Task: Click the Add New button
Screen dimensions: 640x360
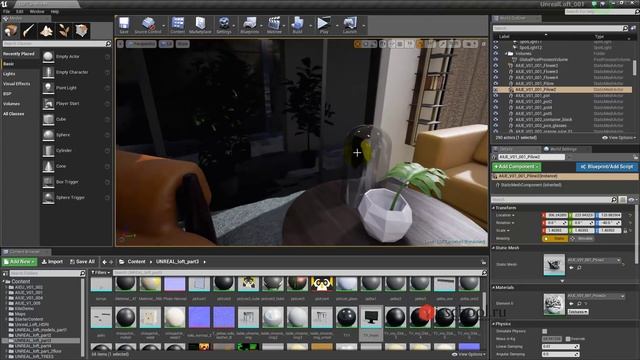Action: [19, 262]
